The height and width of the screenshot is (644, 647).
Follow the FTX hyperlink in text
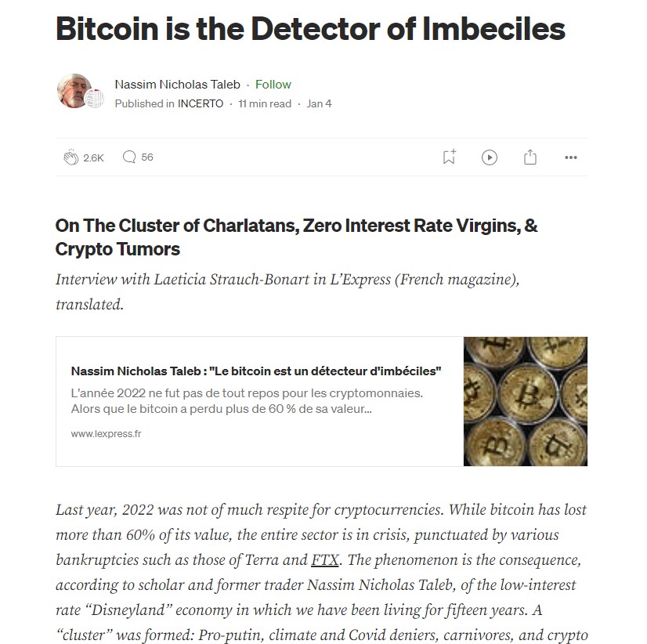pos(325,560)
